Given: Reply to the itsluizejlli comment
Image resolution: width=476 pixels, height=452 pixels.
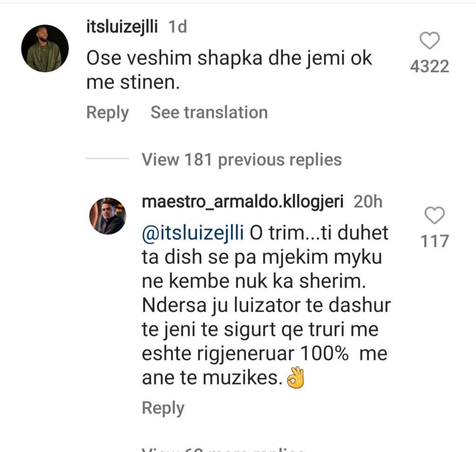Looking at the screenshot, I should [x=107, y=113].
